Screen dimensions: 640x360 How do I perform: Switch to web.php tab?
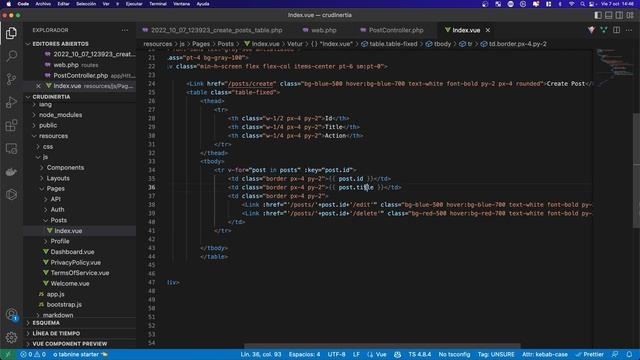pos(320,30)
